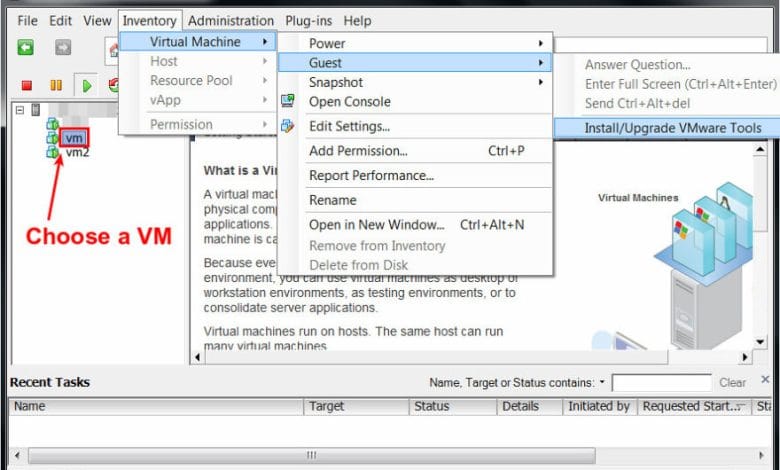
Task: Choose Open Console menu item
Action: (x=415, y=101)
